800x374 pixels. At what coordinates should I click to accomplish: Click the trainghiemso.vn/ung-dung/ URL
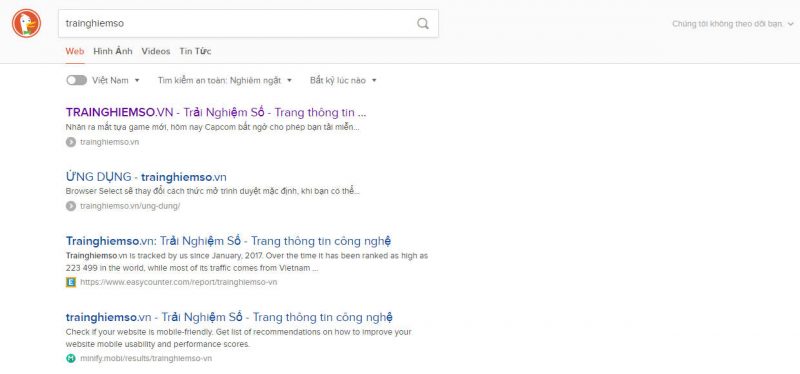coord(130,206)
